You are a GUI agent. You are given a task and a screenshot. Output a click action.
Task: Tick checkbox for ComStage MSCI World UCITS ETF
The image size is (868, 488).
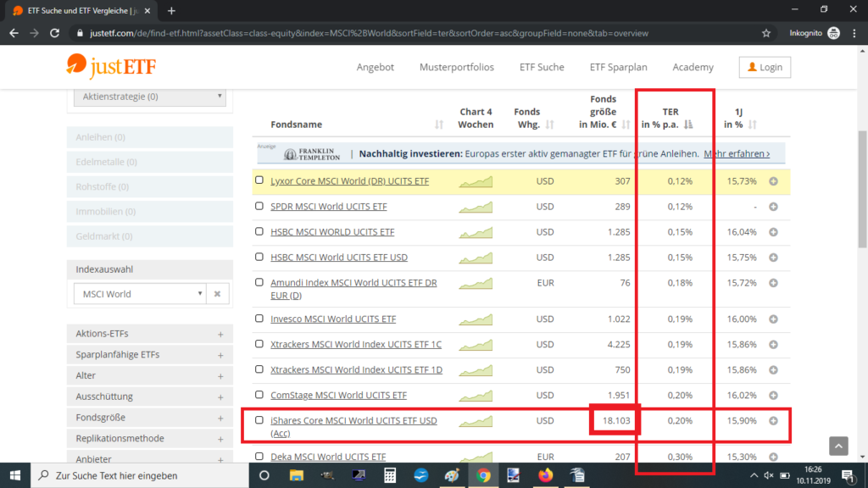[259, 395]
